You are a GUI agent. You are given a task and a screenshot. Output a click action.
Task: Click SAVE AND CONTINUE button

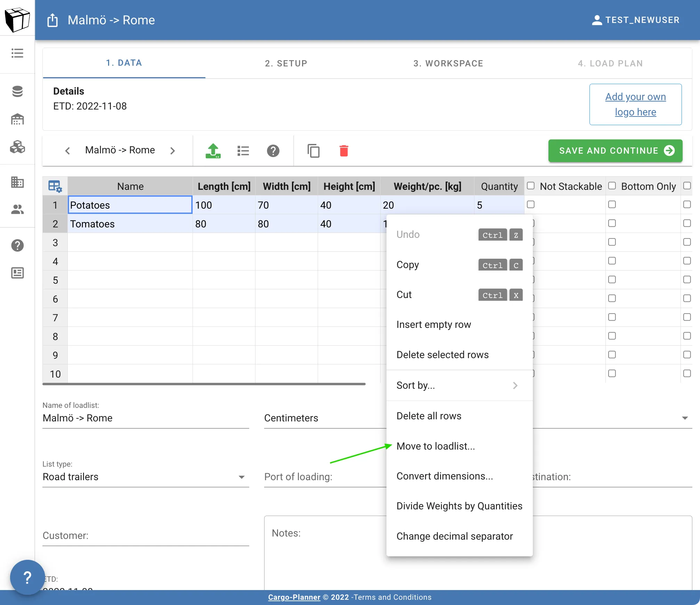[x=615, y=151]
